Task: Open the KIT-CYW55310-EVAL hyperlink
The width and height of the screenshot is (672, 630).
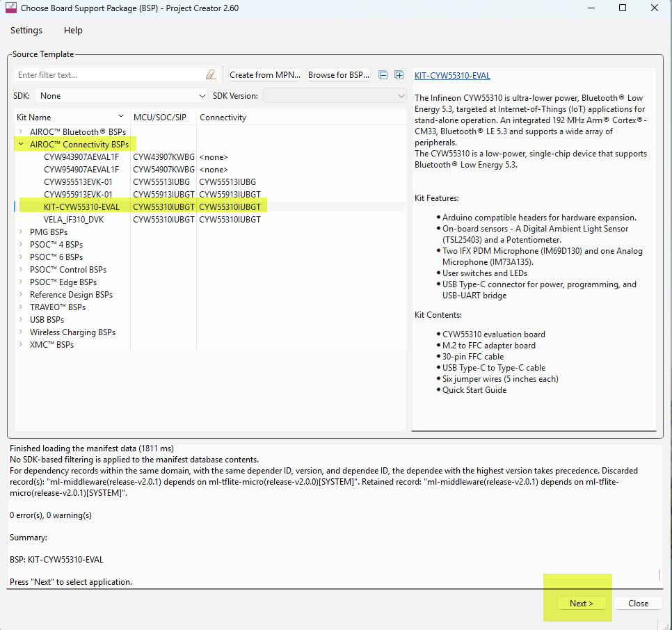Action: click(x=452, y=76)
